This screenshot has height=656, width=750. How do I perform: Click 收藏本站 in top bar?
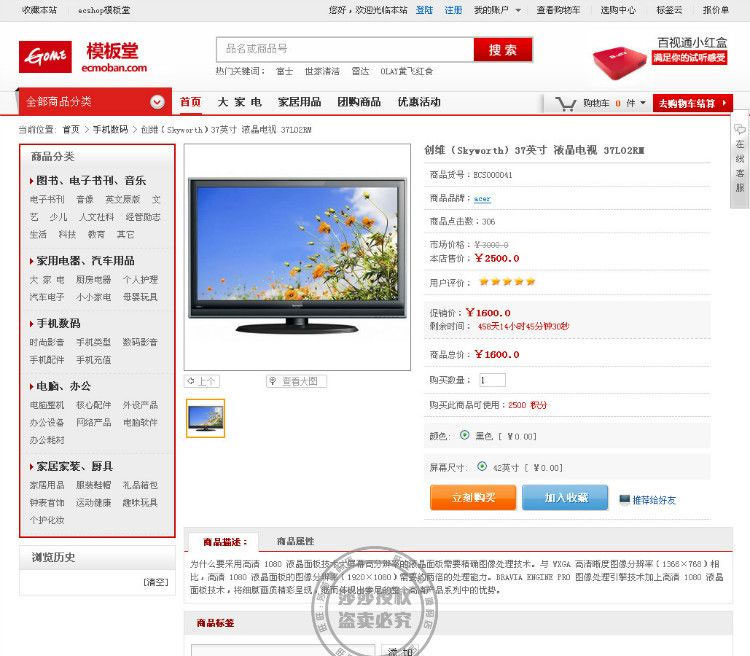39,10
